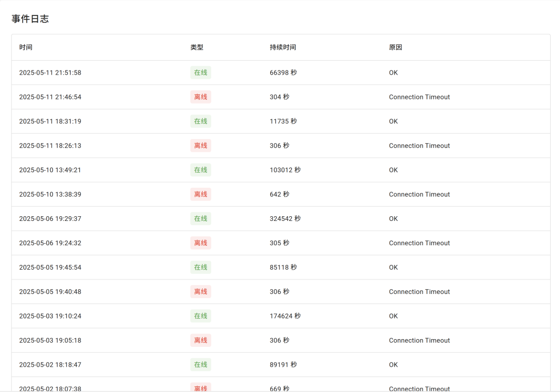The height and width of the screenshot is (392, 560).
Task: Click the 时间 column header
Action: 26,47
